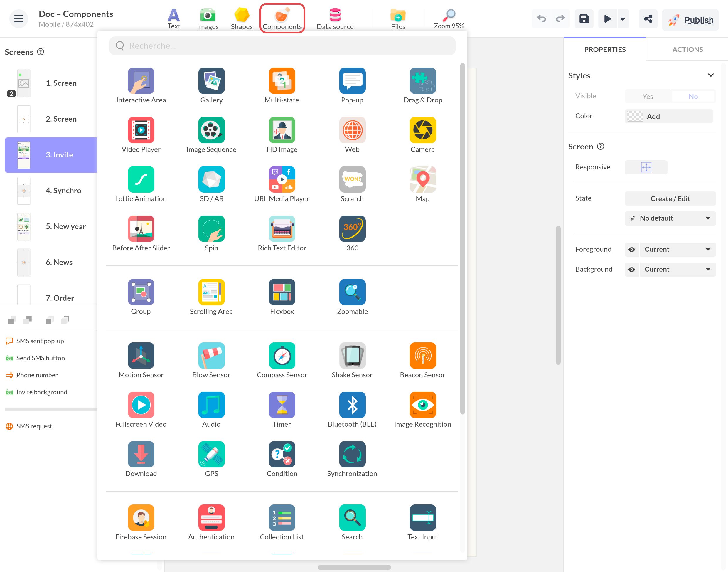
Task: Open the Data source toolbar menu
Action: point(335,19)
